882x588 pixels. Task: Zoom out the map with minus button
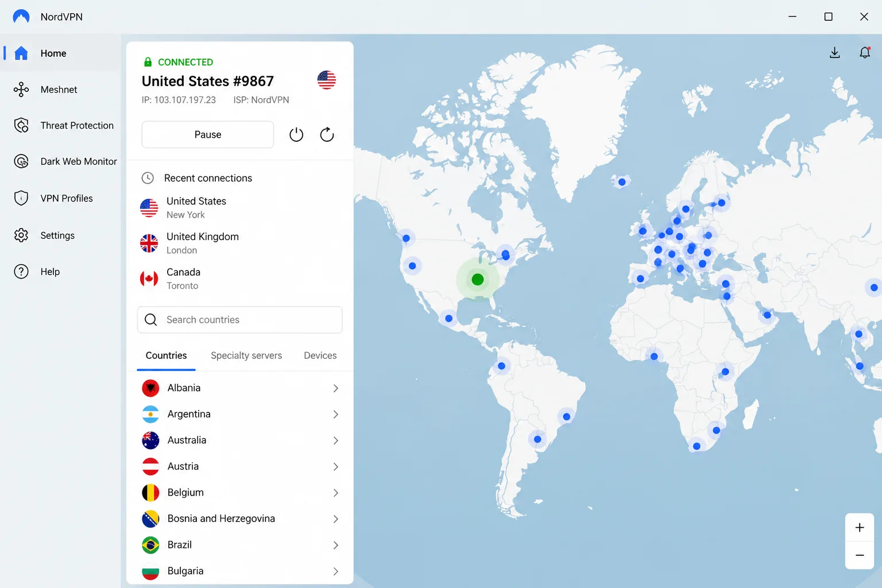[860, 555]
